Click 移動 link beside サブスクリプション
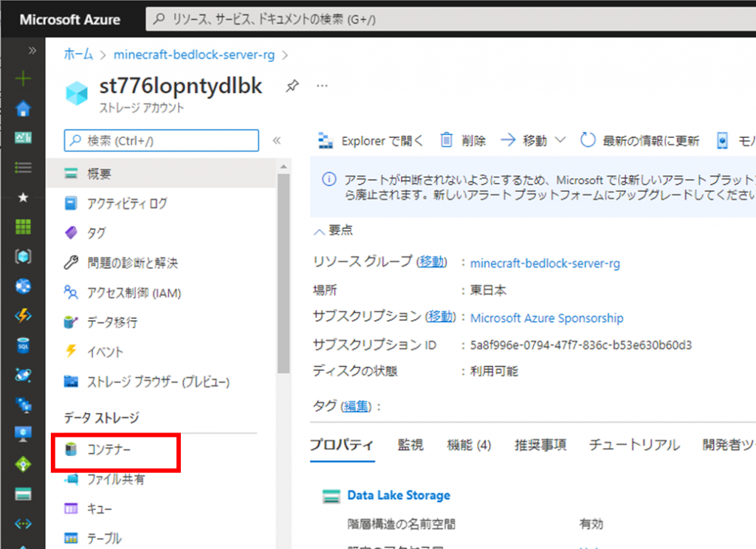The height and width of the screenshot is (549, 756). tap(440, 317)
